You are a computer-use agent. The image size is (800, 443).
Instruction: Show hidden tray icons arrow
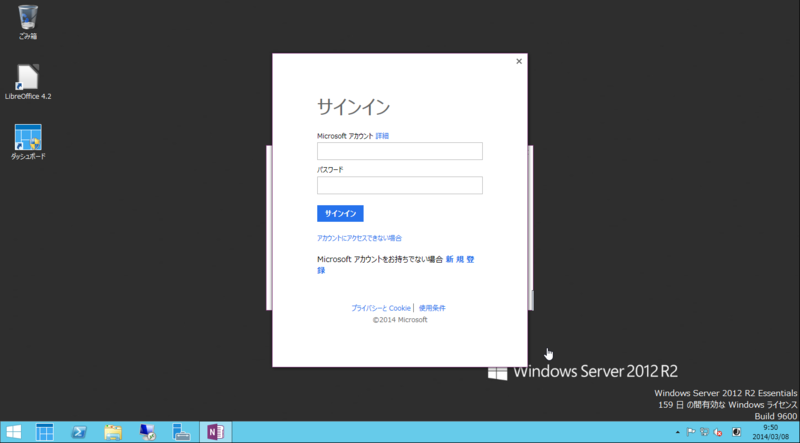click(678, 432)
